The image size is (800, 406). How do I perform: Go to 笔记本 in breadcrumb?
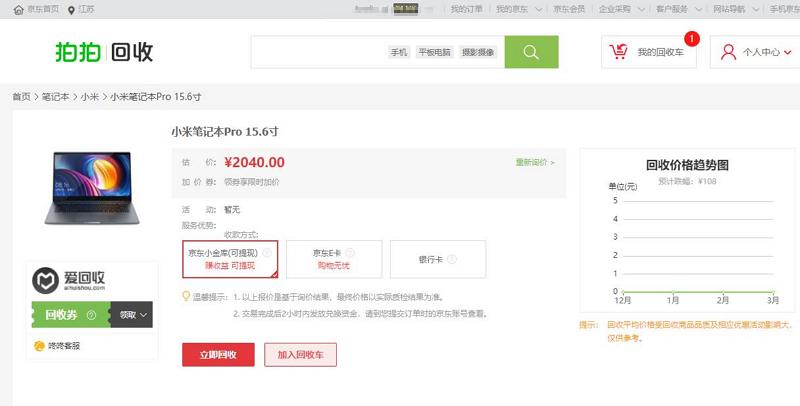(x=55, y=96)
